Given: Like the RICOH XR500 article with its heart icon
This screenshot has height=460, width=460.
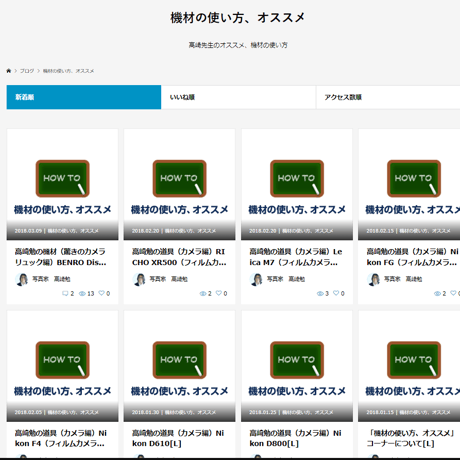Looking at the screenshot, I should click(x=219, y=293).
